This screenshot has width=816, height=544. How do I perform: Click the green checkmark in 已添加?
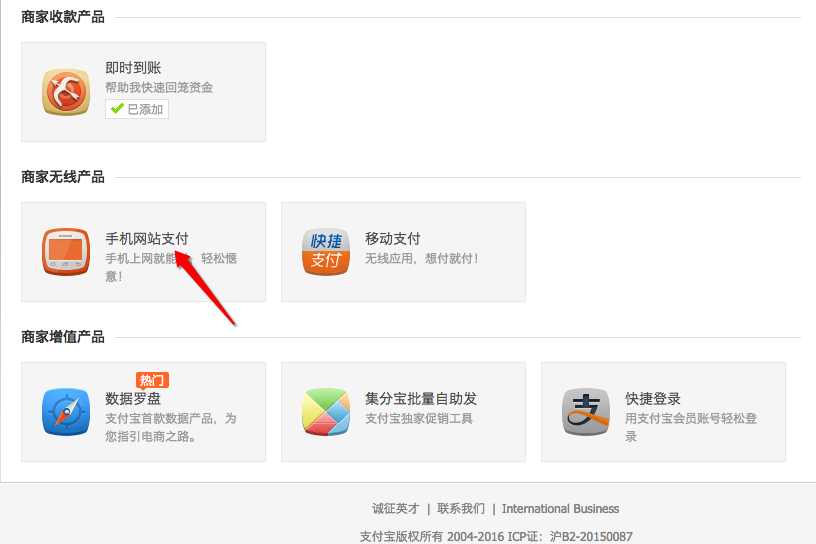[117, 109]
